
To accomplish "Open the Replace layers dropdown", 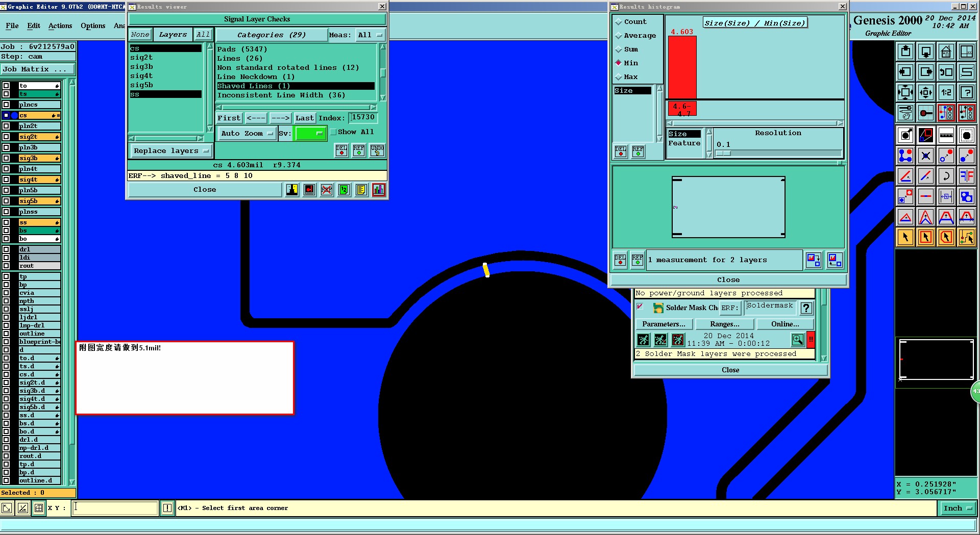I will pyautogui.click(x=170, y=151).
